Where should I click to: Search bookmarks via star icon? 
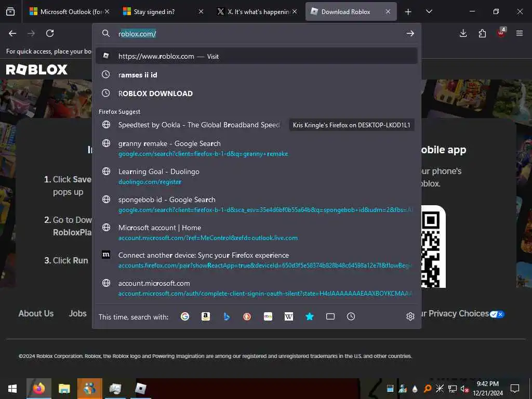pyautogui.click(x=310, y=316)
